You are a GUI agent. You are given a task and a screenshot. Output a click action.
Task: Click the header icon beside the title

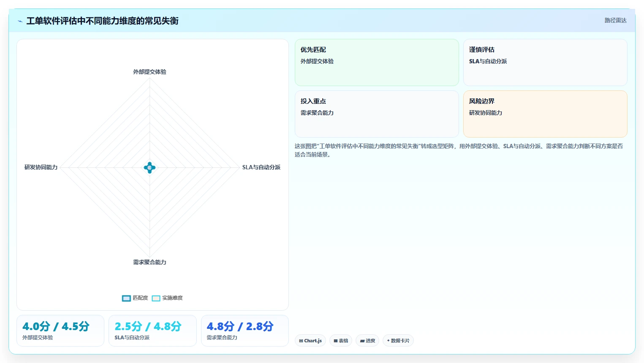pos(20,21)
